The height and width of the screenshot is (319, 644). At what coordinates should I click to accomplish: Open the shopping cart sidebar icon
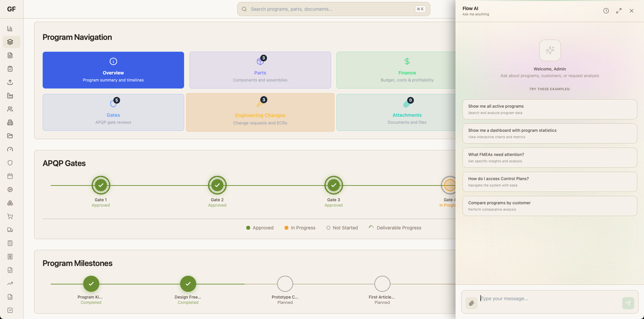(10, 216)
